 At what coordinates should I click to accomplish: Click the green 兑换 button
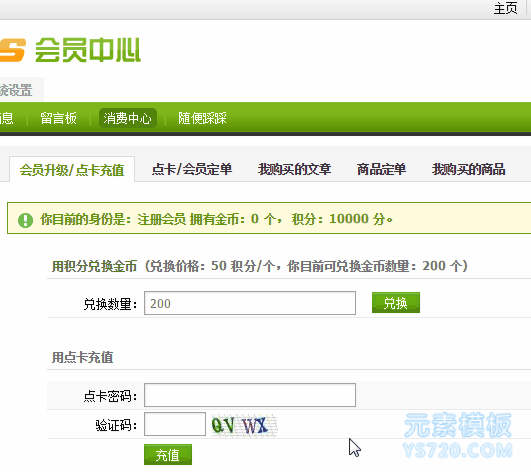click(x=396, y=303)
